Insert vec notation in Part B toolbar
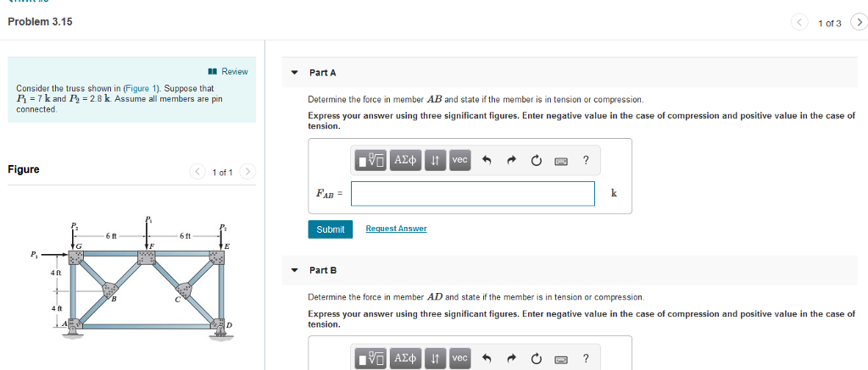Screen dimensions: 868x370 [x=460, y=358]
